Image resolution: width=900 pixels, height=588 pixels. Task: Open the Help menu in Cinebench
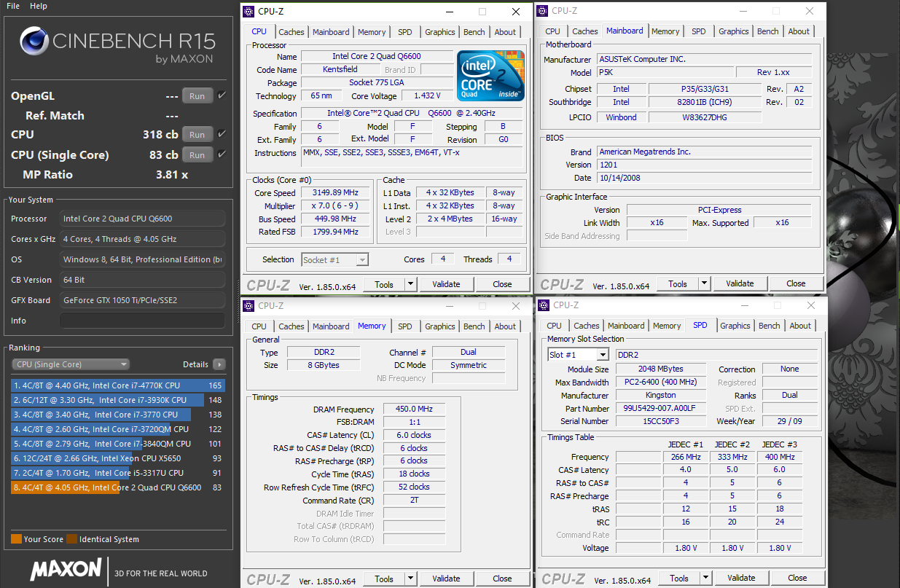(x=39, y=6)
